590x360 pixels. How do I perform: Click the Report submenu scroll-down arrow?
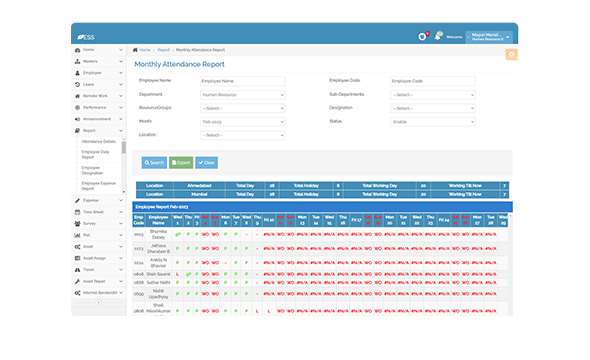point(124,192)
